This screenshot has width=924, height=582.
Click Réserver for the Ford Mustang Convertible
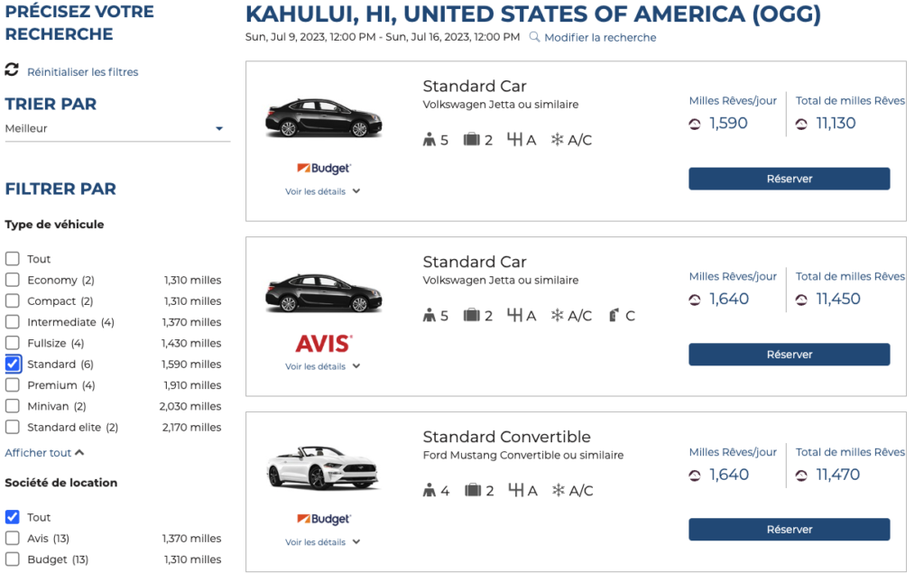pyautogui.click(x=789, y=530)
